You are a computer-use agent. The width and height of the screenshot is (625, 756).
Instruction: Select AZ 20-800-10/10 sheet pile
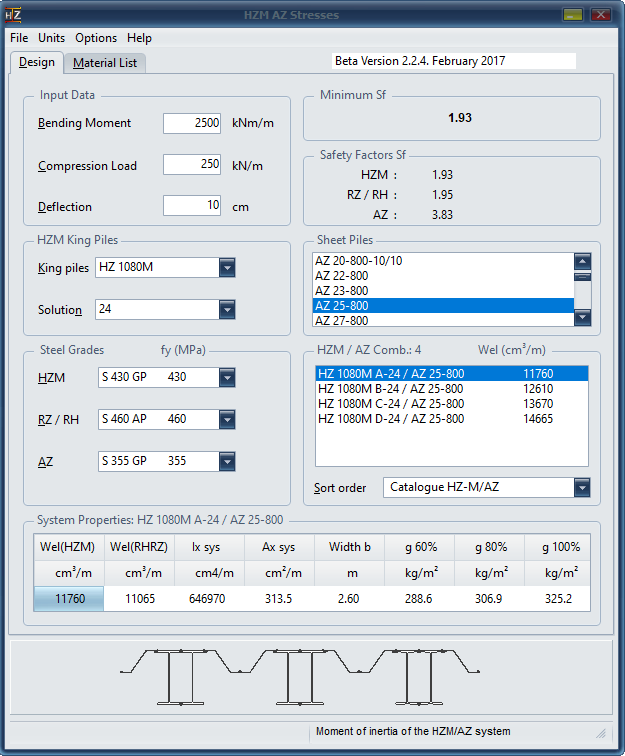tap(443, 261)
